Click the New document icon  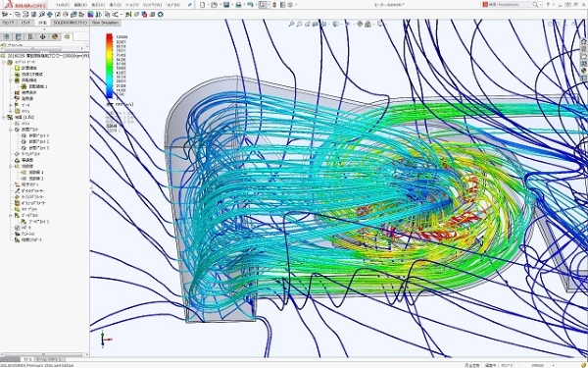tap(203, 5)
